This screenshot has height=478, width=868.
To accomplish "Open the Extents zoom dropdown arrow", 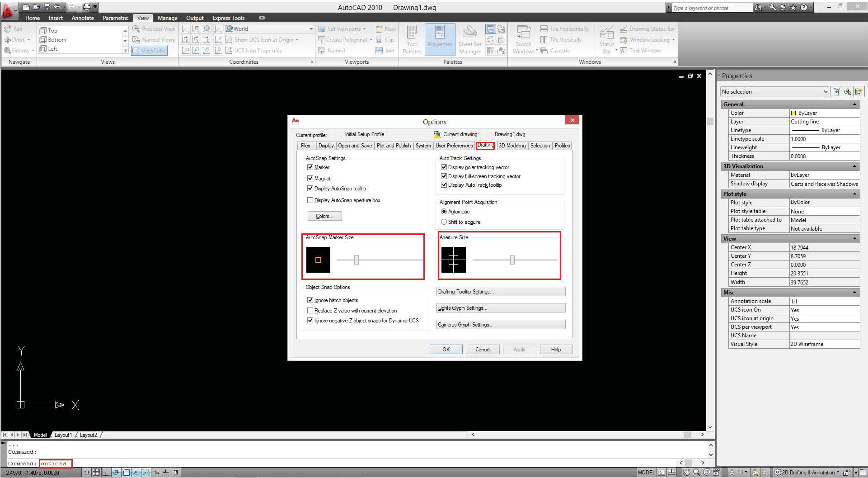I will tap(33, 51).
